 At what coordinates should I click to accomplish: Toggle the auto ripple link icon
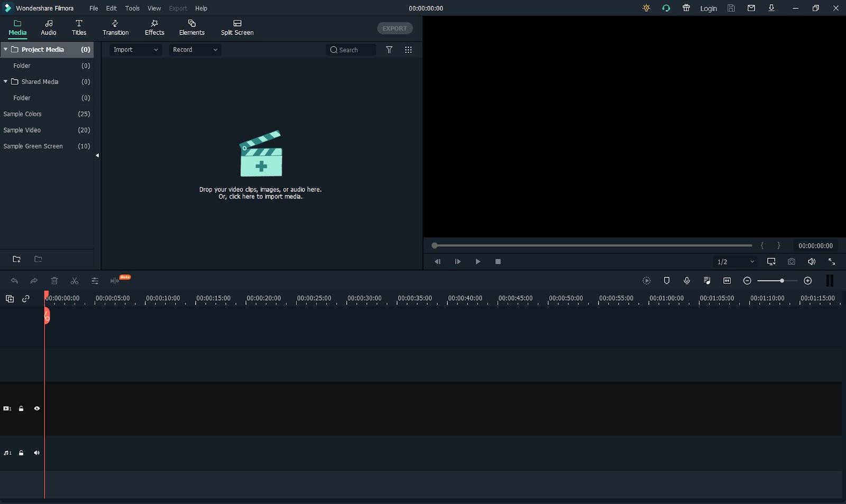(x=25, y=298)
